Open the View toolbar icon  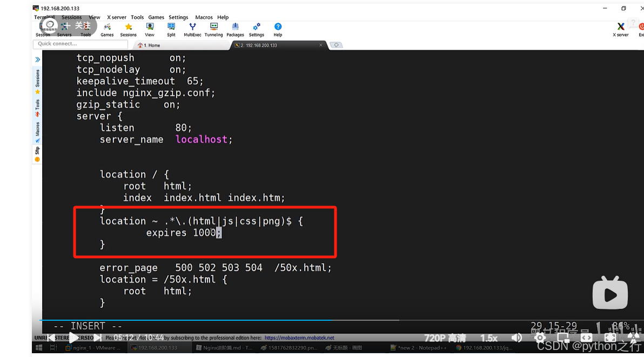point(150,30)
